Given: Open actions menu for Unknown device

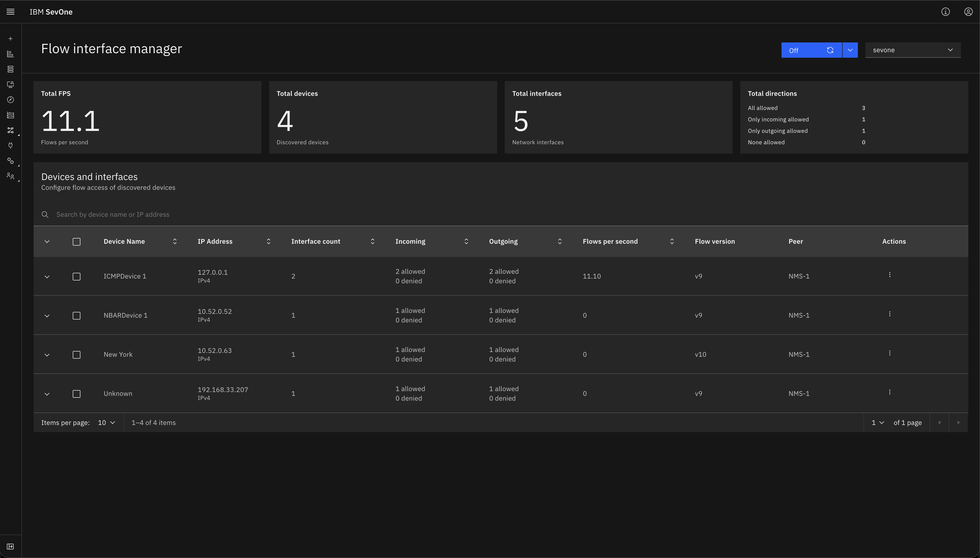Looking at the screenshot, I should coord(890,392).
